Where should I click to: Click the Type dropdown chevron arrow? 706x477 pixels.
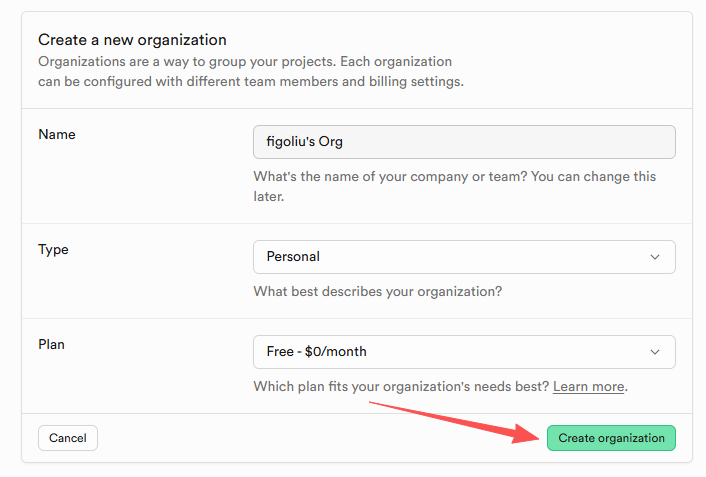point(655,257)
